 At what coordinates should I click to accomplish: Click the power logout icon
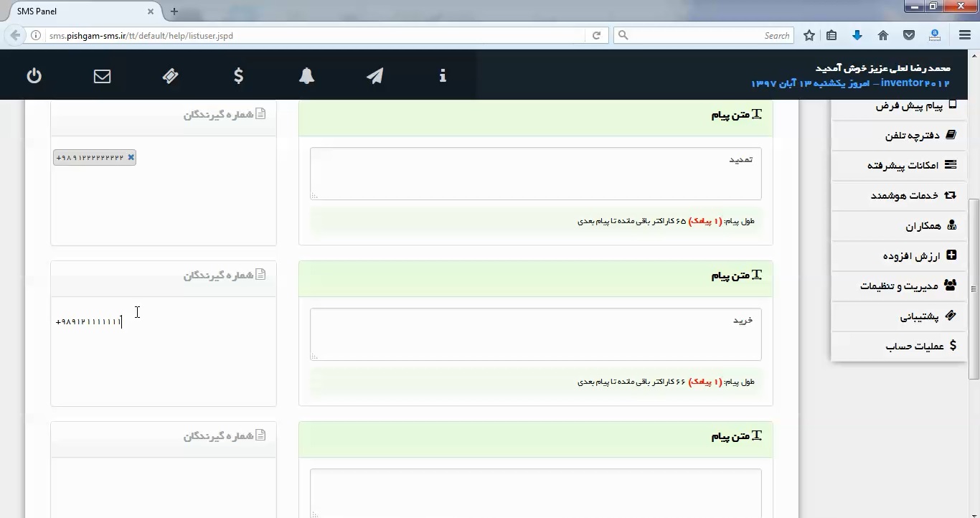[x=34, y=75]
